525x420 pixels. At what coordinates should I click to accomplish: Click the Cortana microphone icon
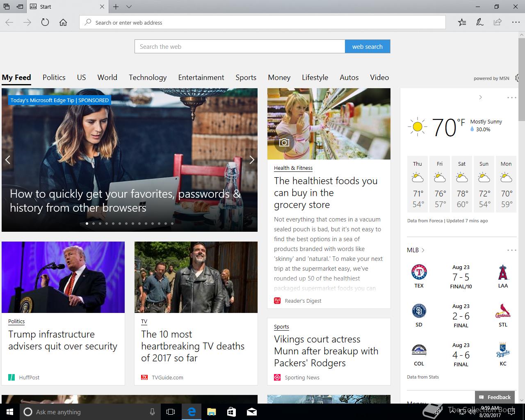pyautogui.click(x=152, y=412)
